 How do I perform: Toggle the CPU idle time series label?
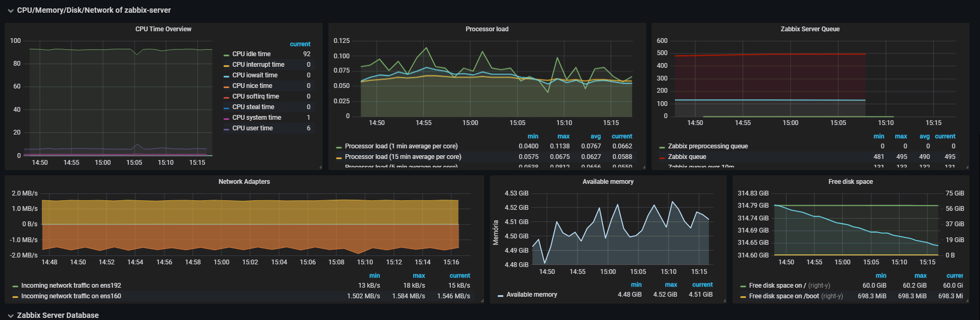point(251,54)
